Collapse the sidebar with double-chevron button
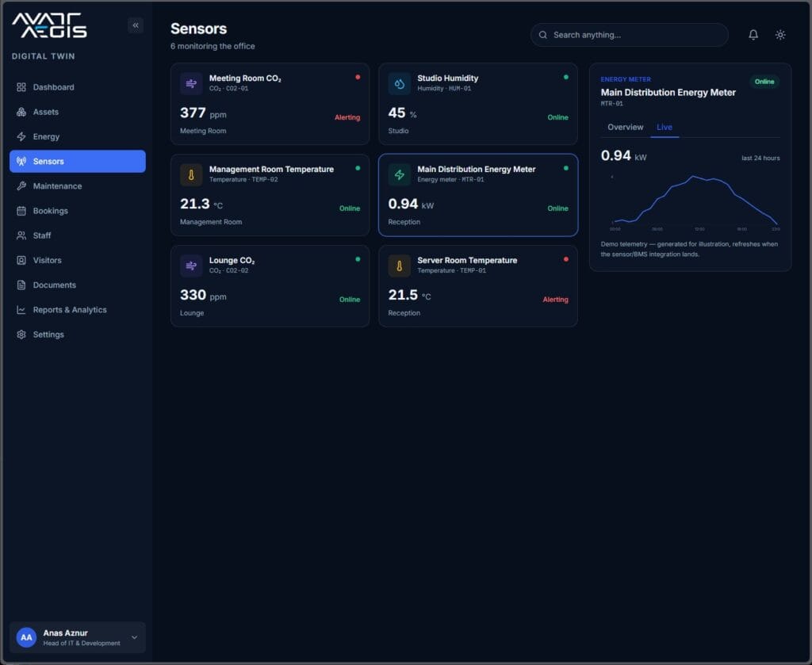Screen dimensions: 812x665 (x=136, y=25)
